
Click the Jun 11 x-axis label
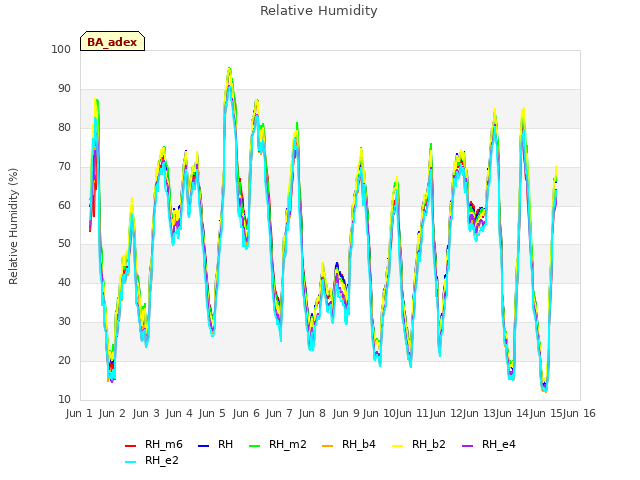pos(411,413)
